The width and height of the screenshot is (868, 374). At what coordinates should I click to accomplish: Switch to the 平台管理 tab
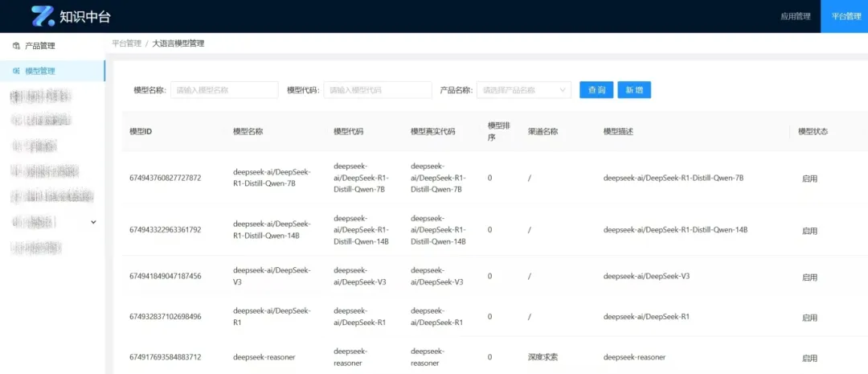coord(845,17)
